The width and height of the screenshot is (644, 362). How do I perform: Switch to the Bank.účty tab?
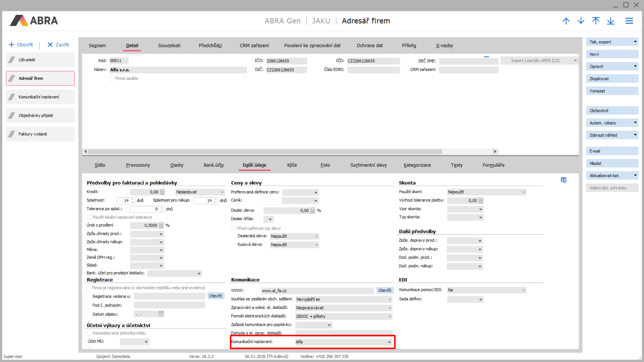214,165
